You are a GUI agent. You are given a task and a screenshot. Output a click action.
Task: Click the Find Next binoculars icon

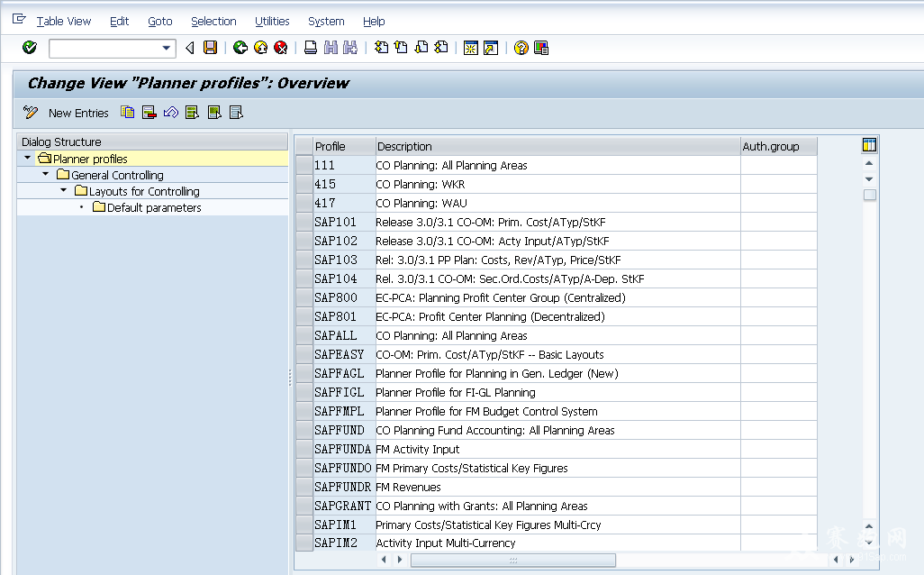tap(350, 48)
